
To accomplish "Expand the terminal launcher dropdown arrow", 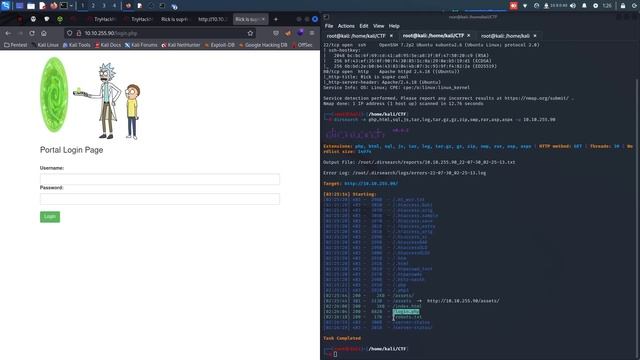I will [x=71, y=6].
